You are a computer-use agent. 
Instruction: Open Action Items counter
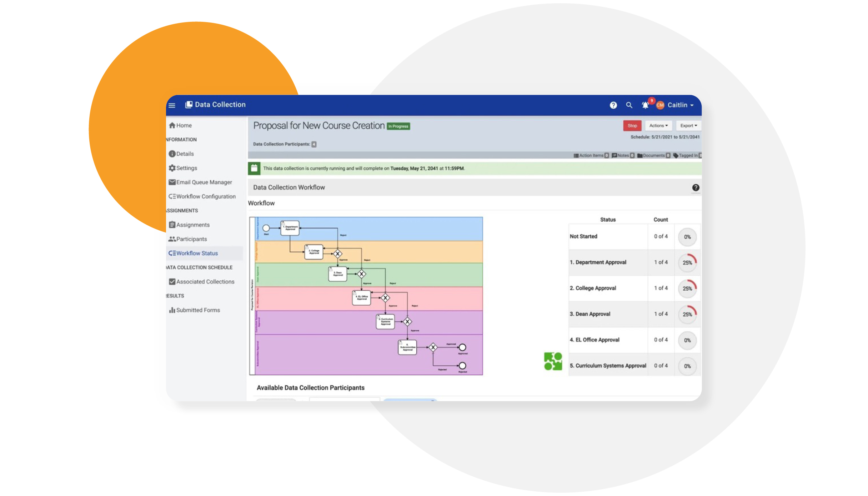coord(591,155)
